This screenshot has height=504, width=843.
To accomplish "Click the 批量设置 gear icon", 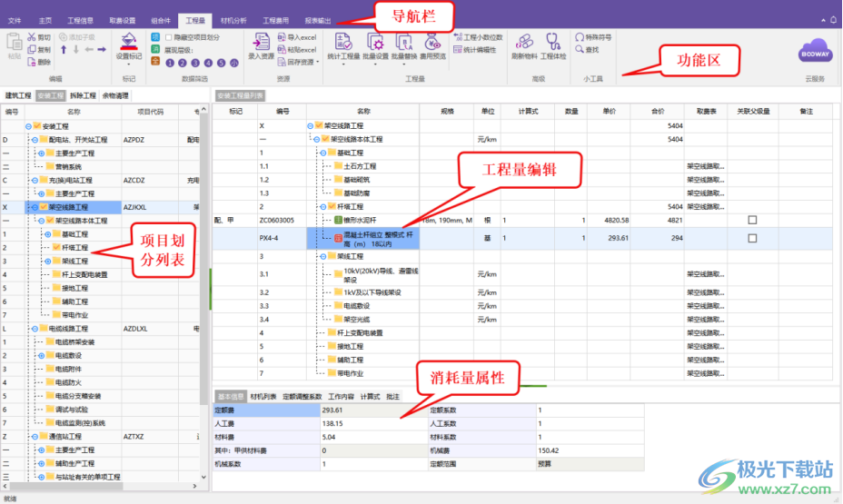I will pyautogui.click(x=375, y=42).
